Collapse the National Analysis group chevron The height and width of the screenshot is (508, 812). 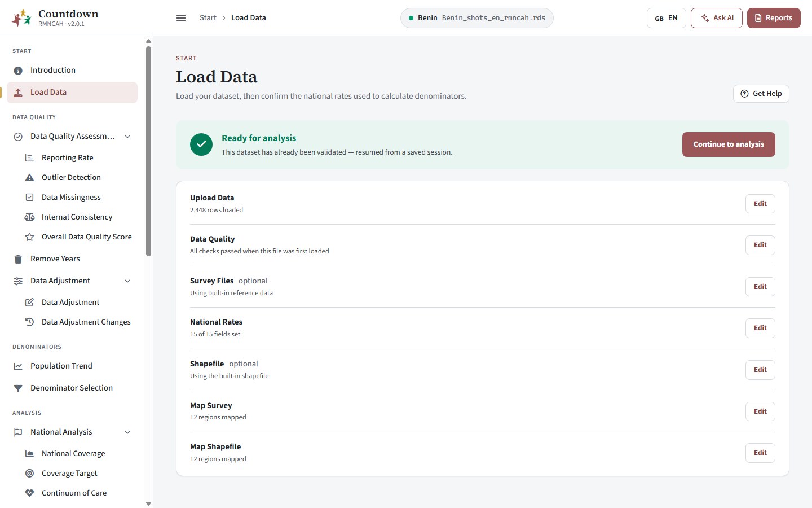[x=127, y=432]
